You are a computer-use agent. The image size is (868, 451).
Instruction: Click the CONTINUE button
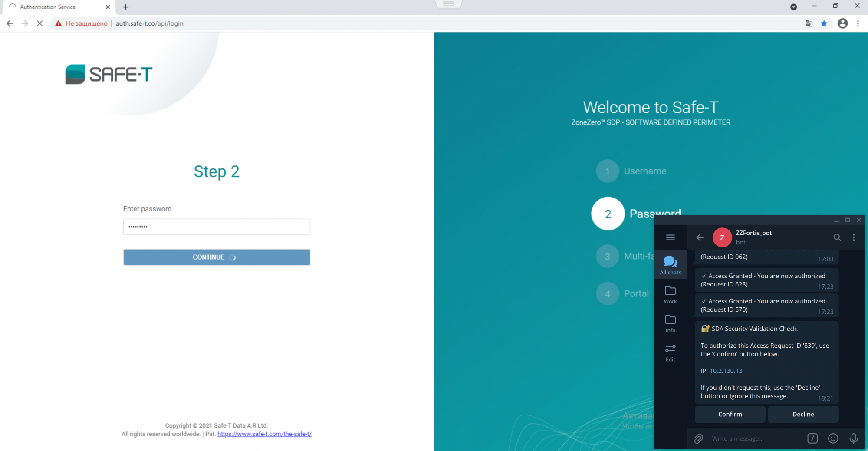(217, 257)
